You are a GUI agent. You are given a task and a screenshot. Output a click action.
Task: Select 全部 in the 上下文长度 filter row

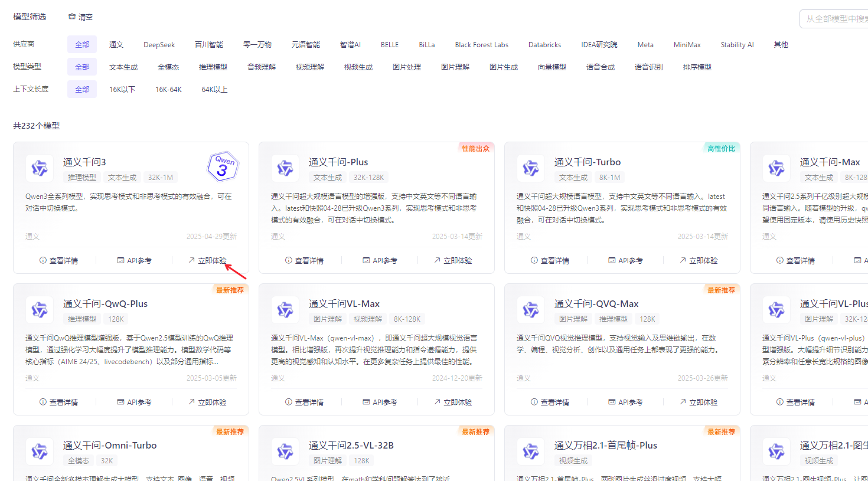coord(82,89)
